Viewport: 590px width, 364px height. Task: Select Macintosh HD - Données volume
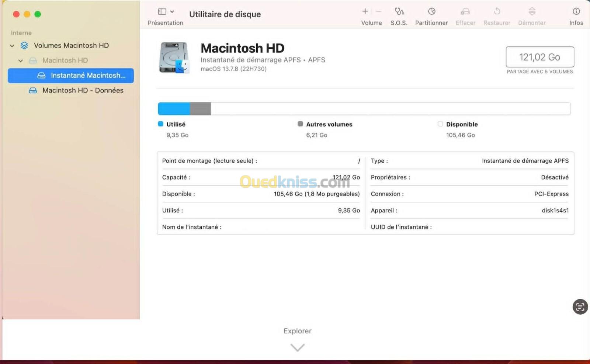coord(83,90)
